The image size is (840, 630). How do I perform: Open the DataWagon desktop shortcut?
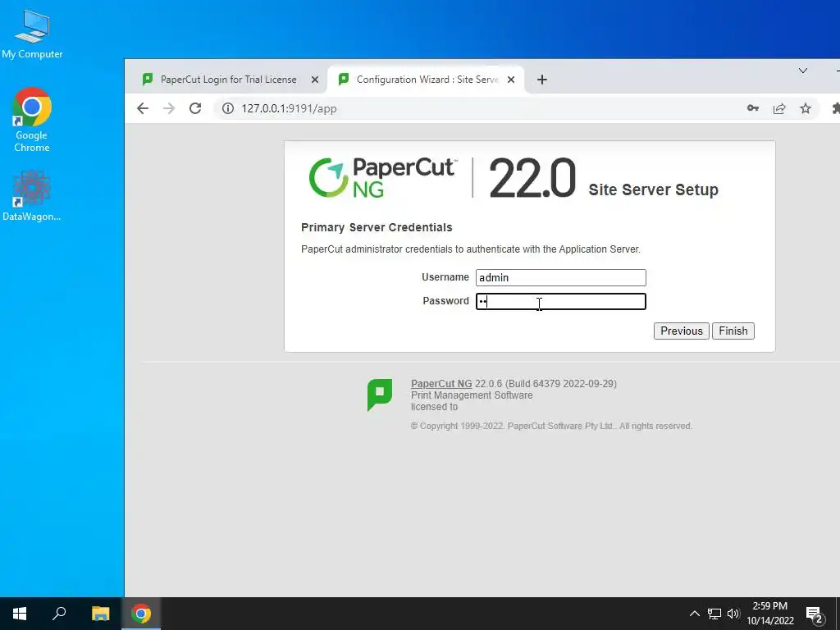point(32,195)
